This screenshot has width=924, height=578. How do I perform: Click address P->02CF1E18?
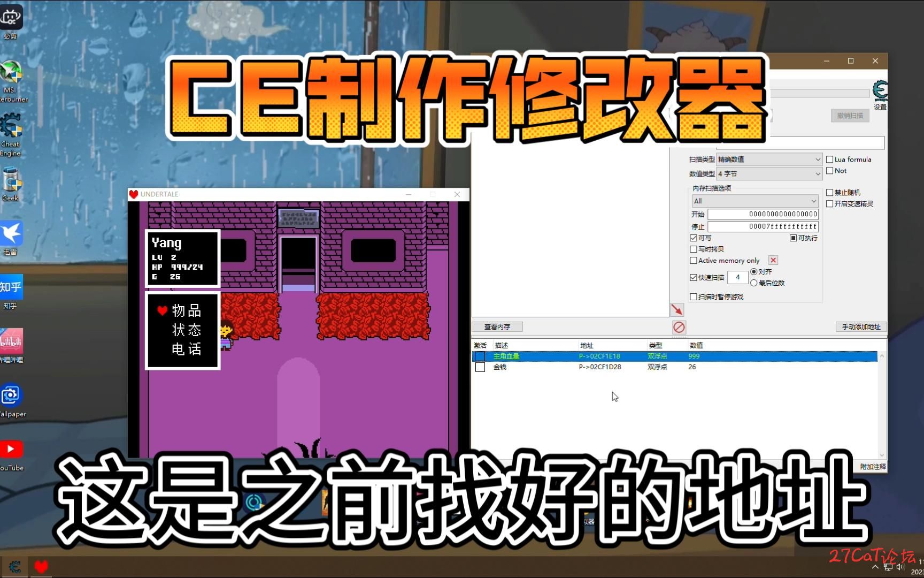point(599,356)
